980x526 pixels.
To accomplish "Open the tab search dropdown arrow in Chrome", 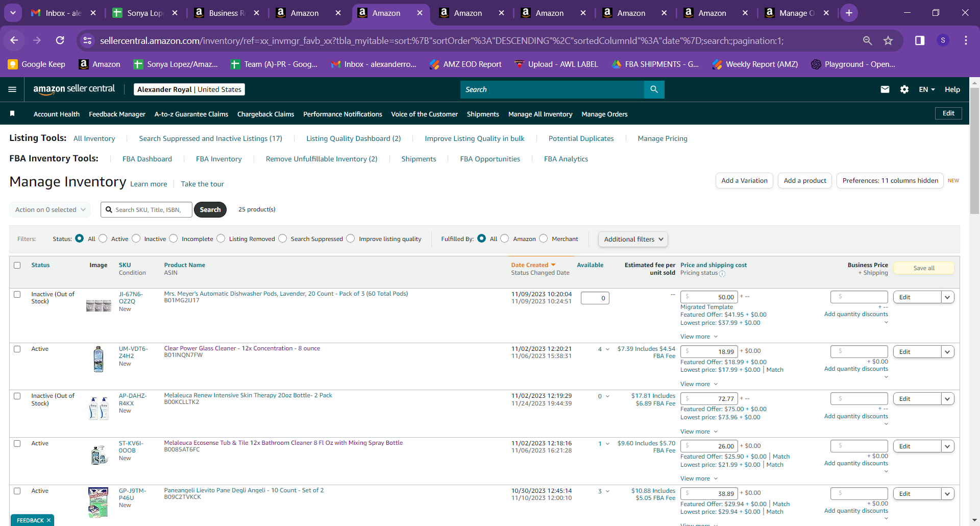I will coord(13,13).
